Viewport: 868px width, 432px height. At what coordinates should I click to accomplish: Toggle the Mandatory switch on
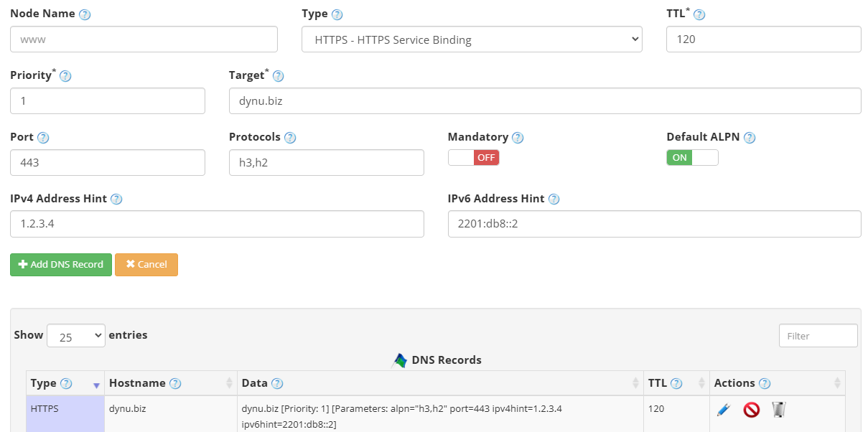(473, 157)
